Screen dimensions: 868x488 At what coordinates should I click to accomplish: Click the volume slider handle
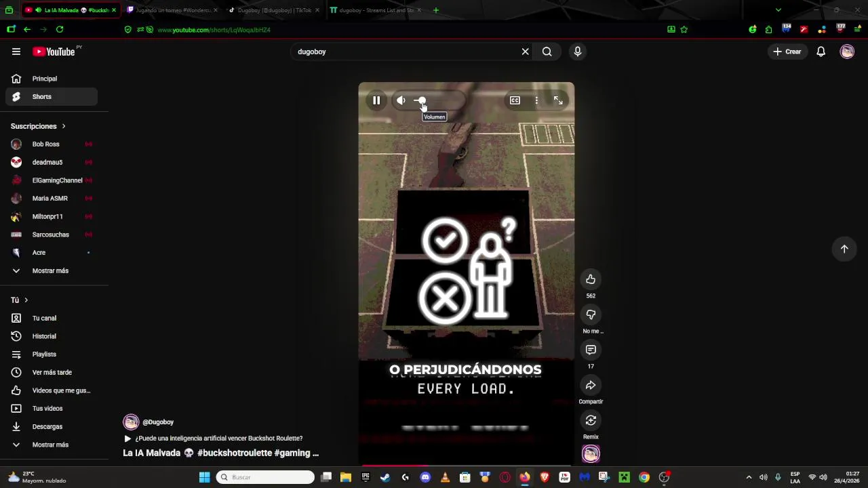422,100
